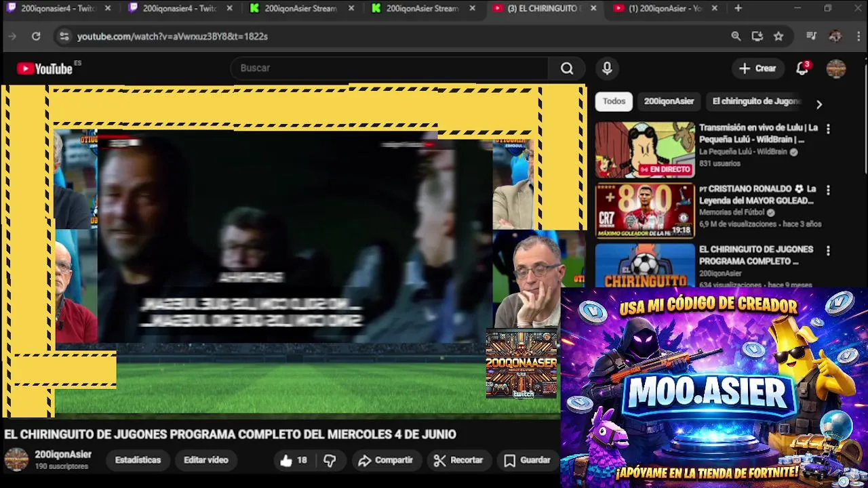Click the '190 suscriptores' subscriber count
This screenshot has height=488, width=868.
62,466
